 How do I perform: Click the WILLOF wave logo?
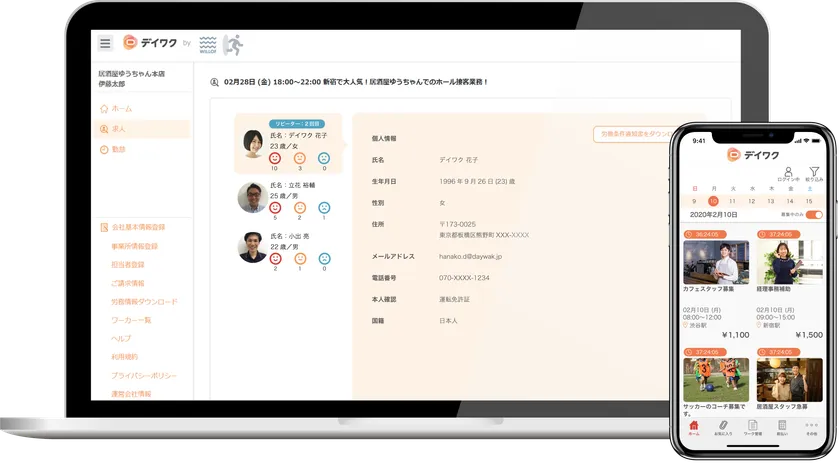pyautogui.click(x=208, y=45)
